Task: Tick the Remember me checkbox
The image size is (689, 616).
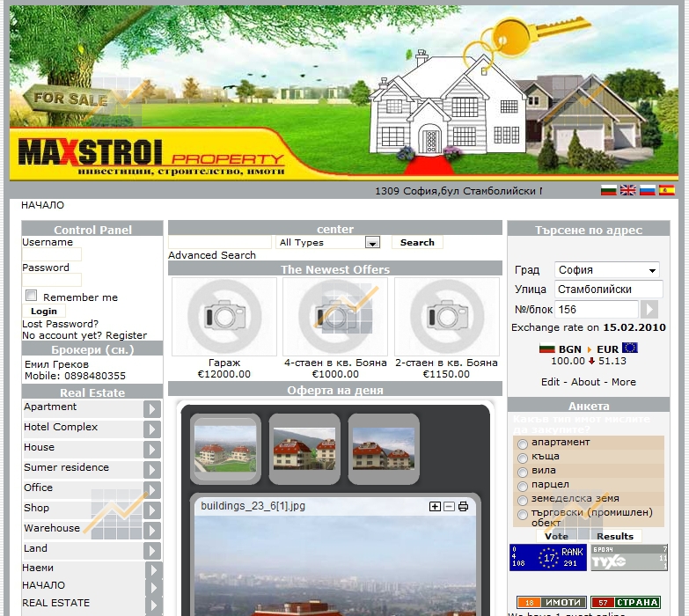Action: [31, 296]
